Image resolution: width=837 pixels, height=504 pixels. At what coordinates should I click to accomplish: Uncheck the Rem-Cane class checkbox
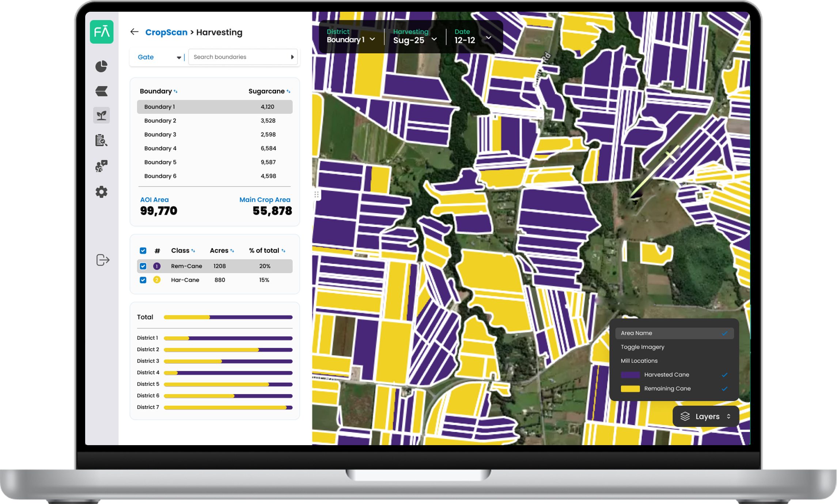pyautogui.click(x=143, y=266)
